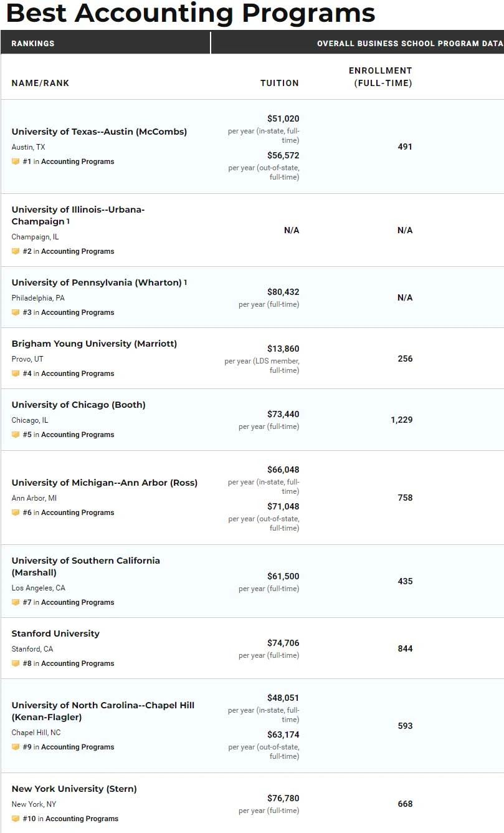Click the #8 rank badge icon for Stanford
The image size is (504, 833).
point(16,663)
